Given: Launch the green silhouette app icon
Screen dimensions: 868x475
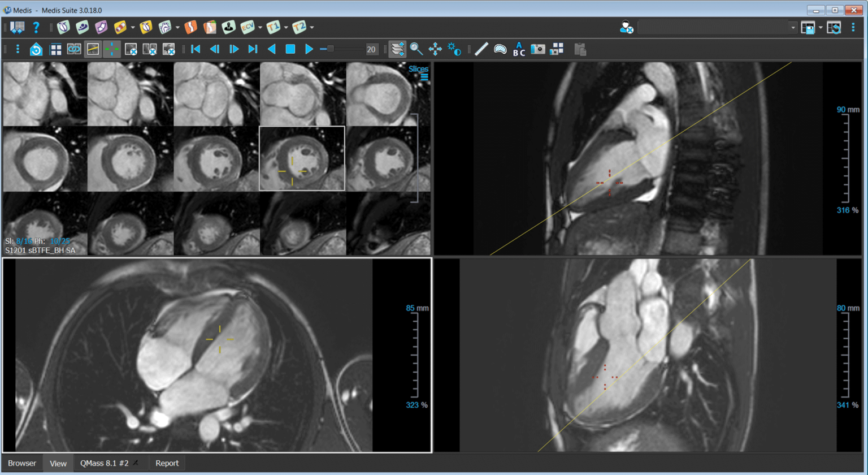Looking at the screenshot, I should tap(228, 27).
